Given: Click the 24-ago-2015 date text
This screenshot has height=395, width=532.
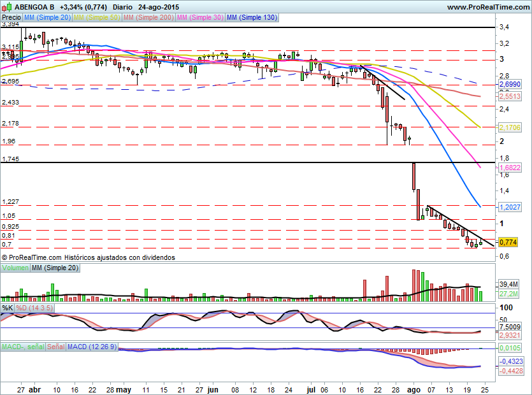Looking at the screenshot, I should pos(159,7).
